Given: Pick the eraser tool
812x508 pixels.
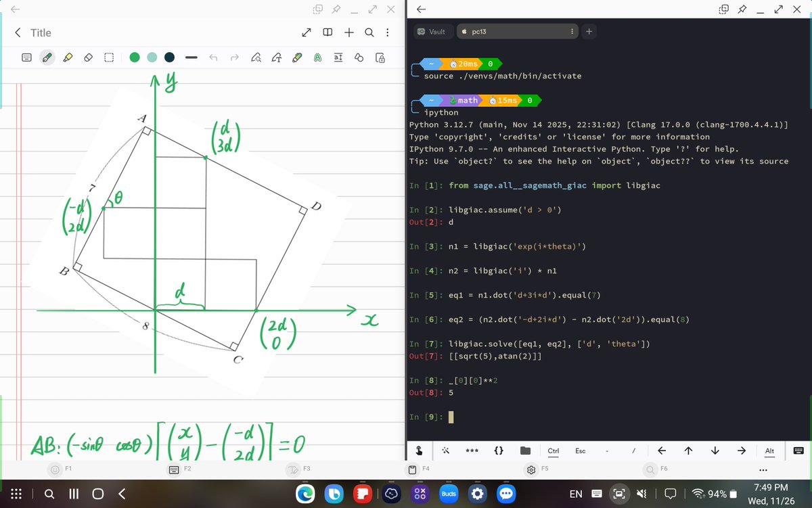Looking at the screenshot, I should click(x=88, y=57).
